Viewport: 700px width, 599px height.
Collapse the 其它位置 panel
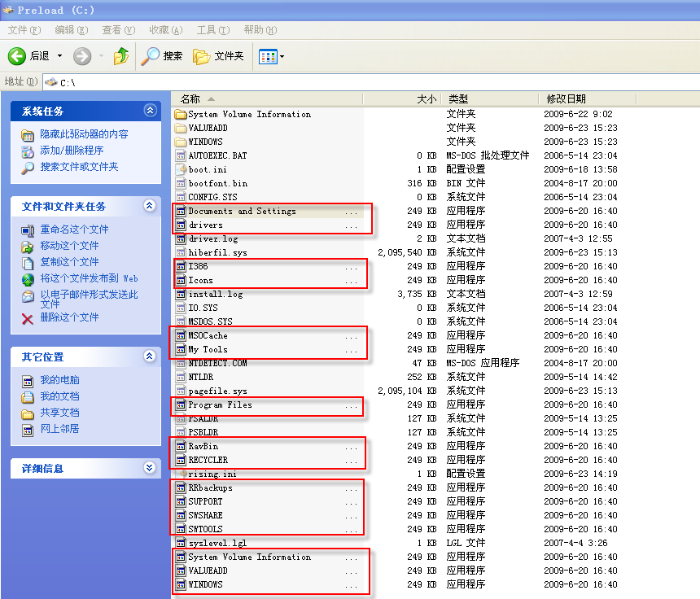pyautogui.click(x=150, y=356)
